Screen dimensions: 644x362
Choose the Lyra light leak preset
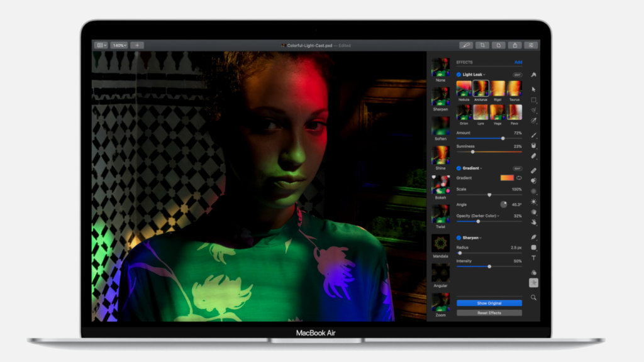[x=480, y=112]
